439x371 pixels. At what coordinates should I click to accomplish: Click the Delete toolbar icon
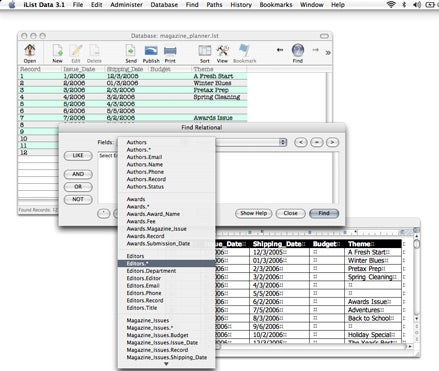(94, 53)
